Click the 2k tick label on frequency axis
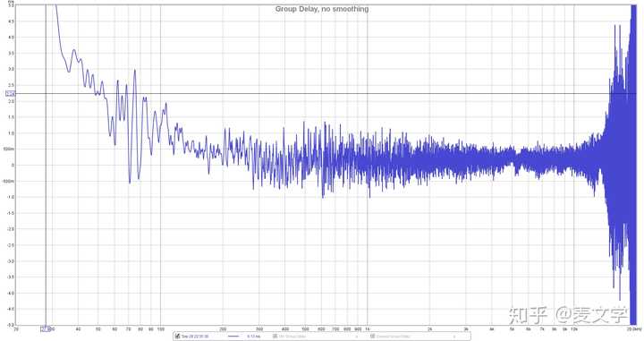Screen dimensions: 644x341 (429, 329)
